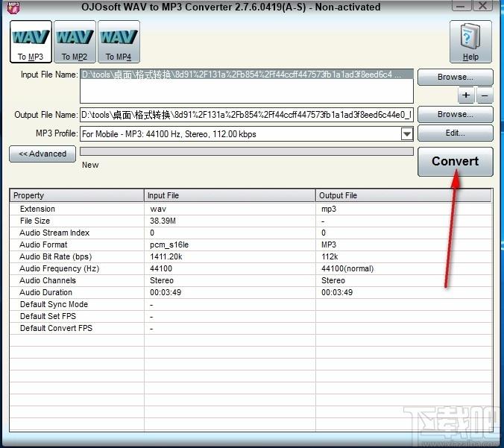This screenshot has height=448, width=504.
Task: Start conversion with Convert button
Action: (455, 162)
